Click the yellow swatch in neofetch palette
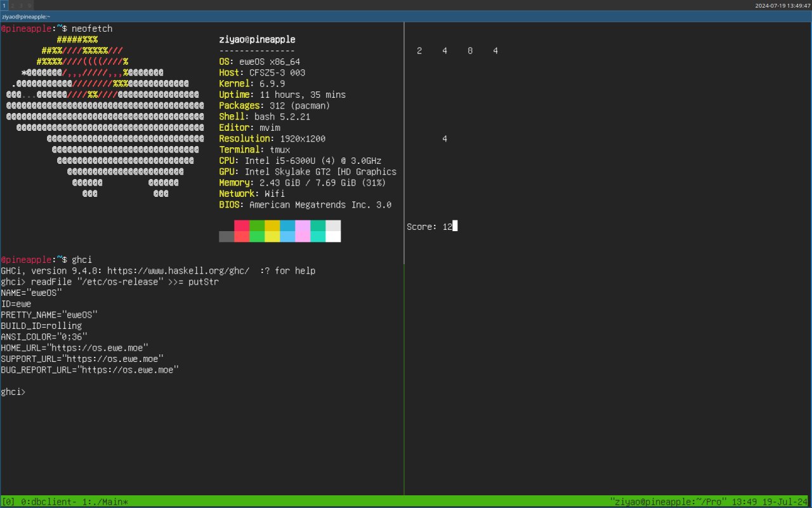Image resolution: width=812 pixels, height=508 pixels. coord(273,231)
